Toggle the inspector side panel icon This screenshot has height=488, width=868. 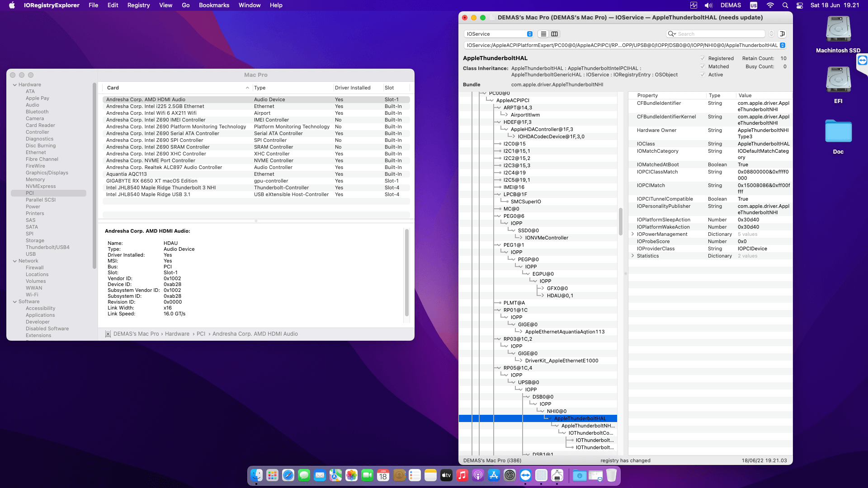(x=782, y=34)
